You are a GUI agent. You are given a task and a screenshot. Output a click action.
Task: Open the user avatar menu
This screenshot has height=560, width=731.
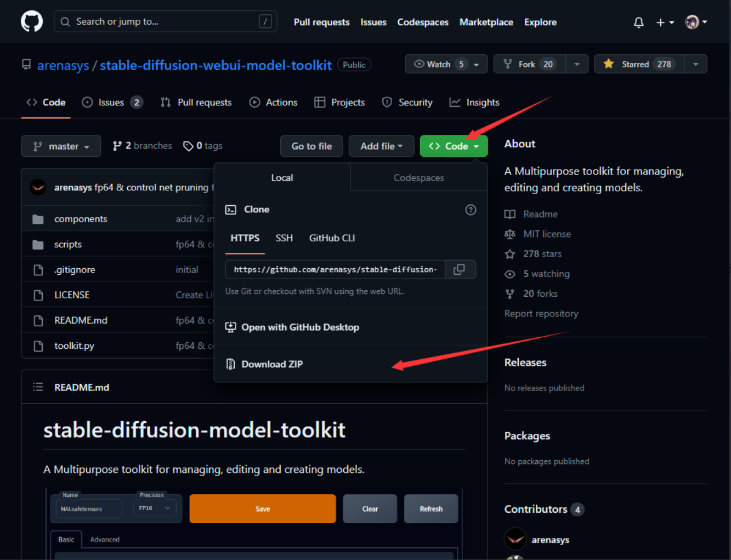[x=696, y=22]
